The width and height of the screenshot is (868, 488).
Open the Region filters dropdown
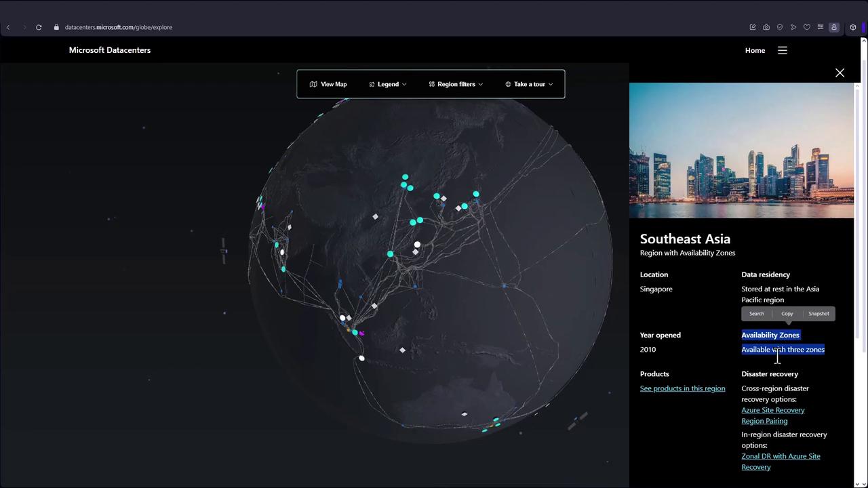click(456, 84)
